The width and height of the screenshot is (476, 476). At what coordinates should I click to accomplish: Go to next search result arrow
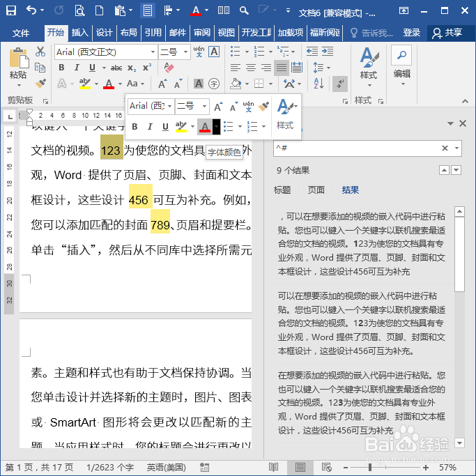[x=456, y=170]
